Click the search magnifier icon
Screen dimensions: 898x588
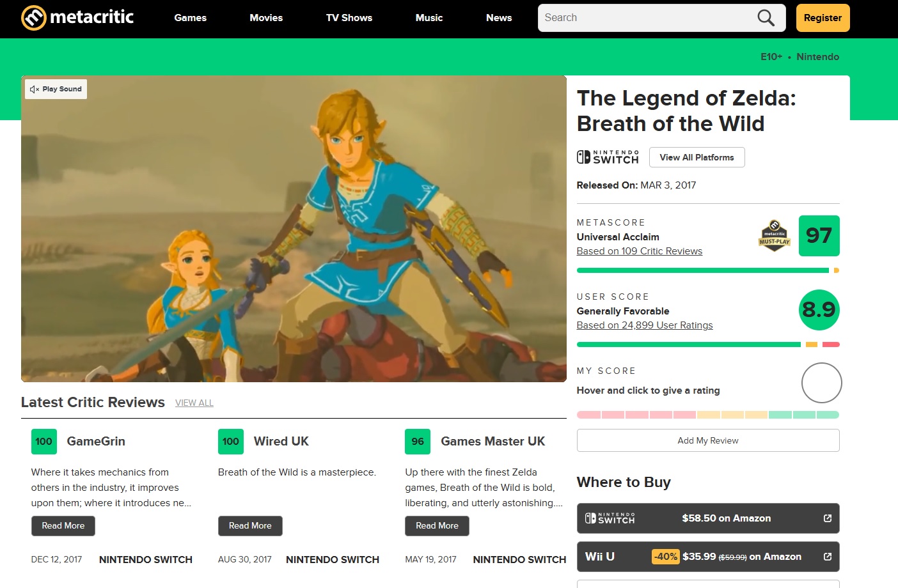point(766,18)
